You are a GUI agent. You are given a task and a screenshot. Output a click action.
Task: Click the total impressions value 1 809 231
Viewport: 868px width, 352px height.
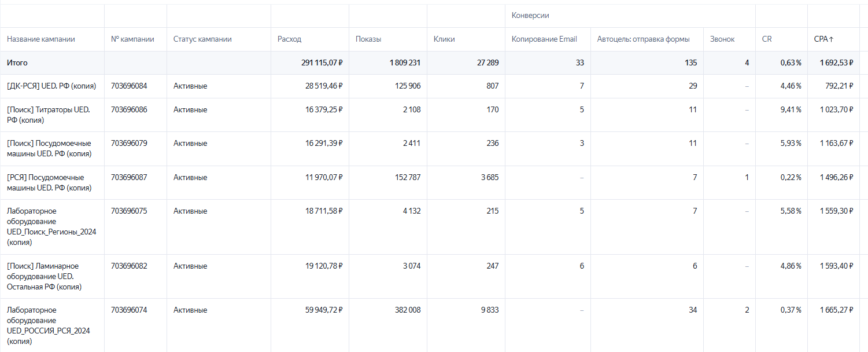[x=405, y=63]
